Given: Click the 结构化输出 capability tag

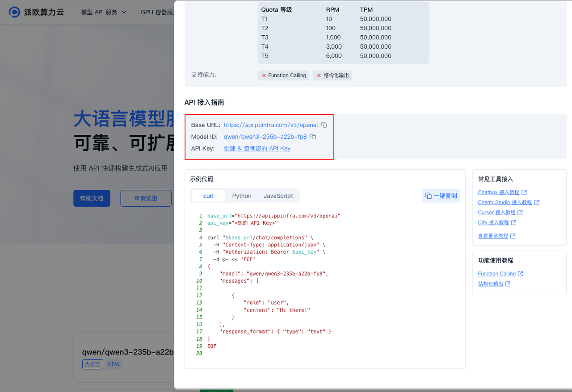Looking at the screenshot, I should click(332, 75).
